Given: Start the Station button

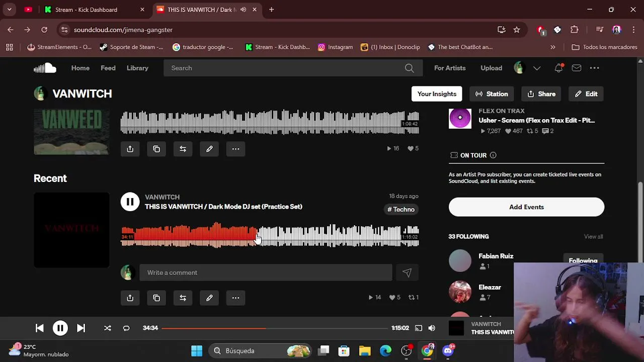Looking at the screenshot, I should (x=492, y=94).
